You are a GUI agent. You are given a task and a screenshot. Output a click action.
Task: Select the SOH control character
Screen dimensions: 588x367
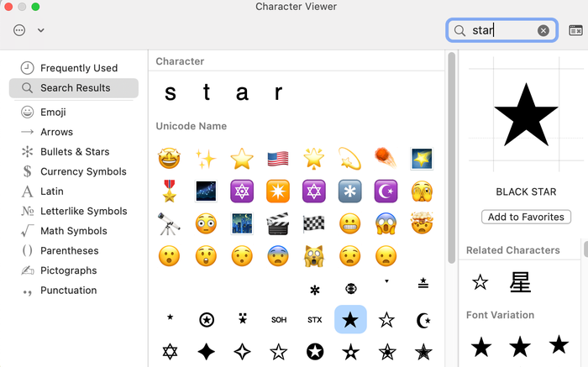279,320
